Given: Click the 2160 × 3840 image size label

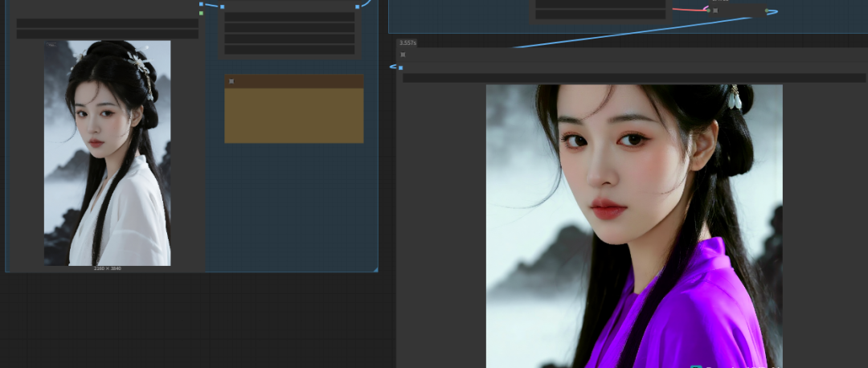Looking at the screenshot, I should point(108,268).
